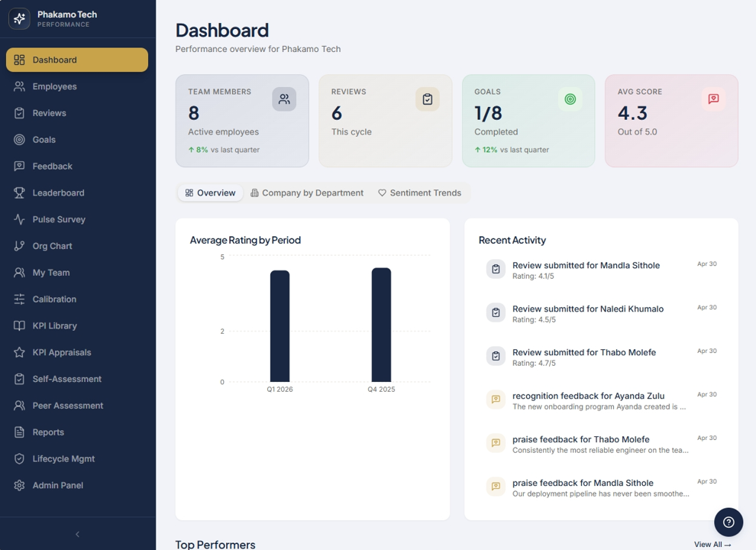Click the My Team people icon
The width and height of the screenshot is (756, 550).
coord(19,272)
